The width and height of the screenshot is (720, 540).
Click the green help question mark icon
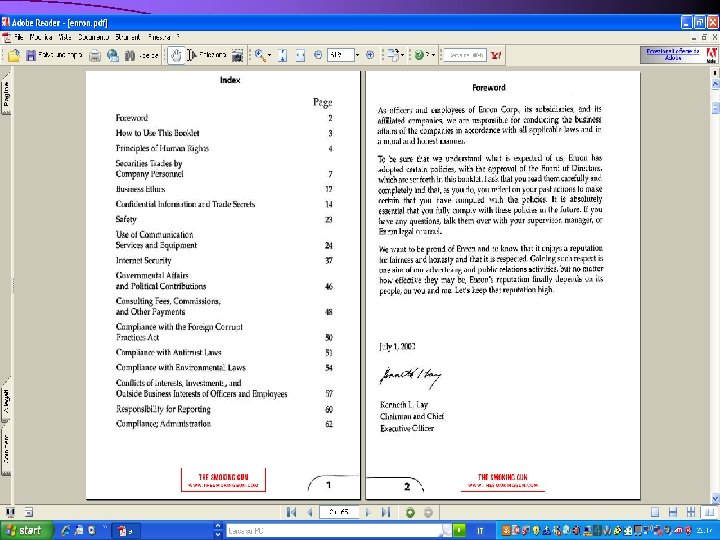pos(419,56)
